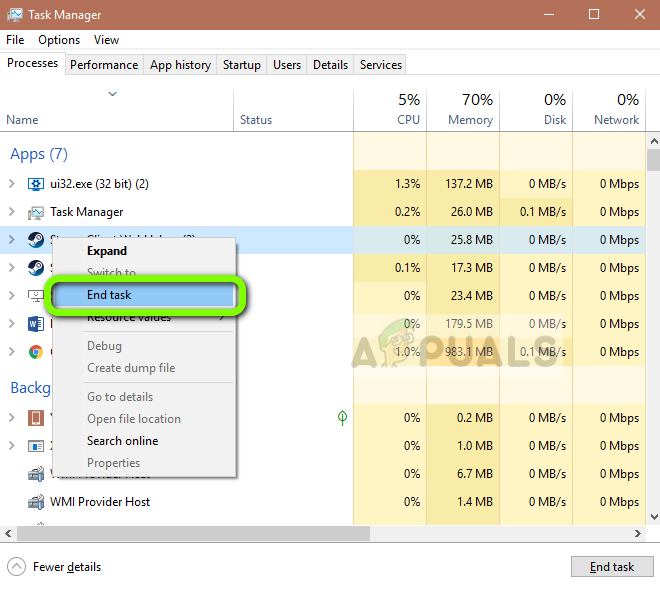
Task: Click the Apps (7) group heading
Action: [x=39, y=154]
